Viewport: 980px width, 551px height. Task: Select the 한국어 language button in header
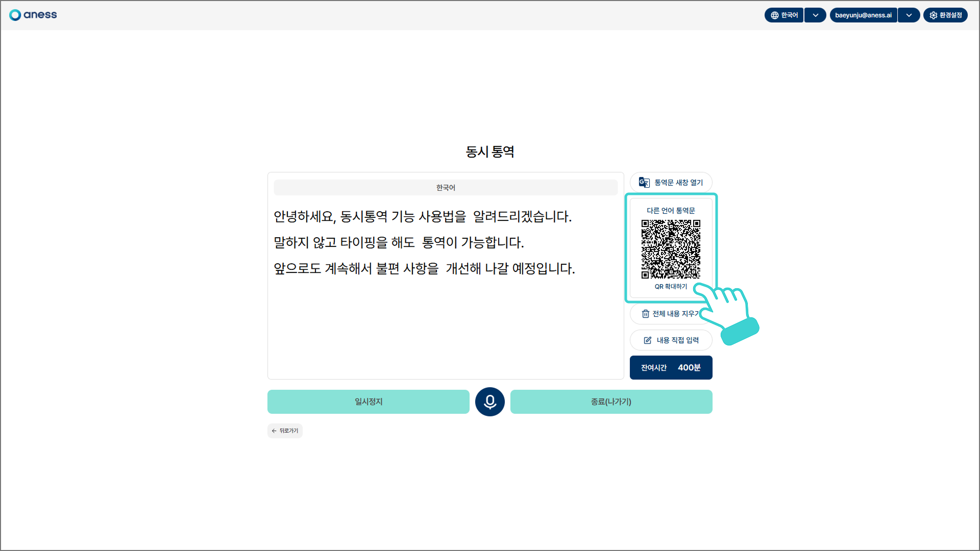click(789, 15)
